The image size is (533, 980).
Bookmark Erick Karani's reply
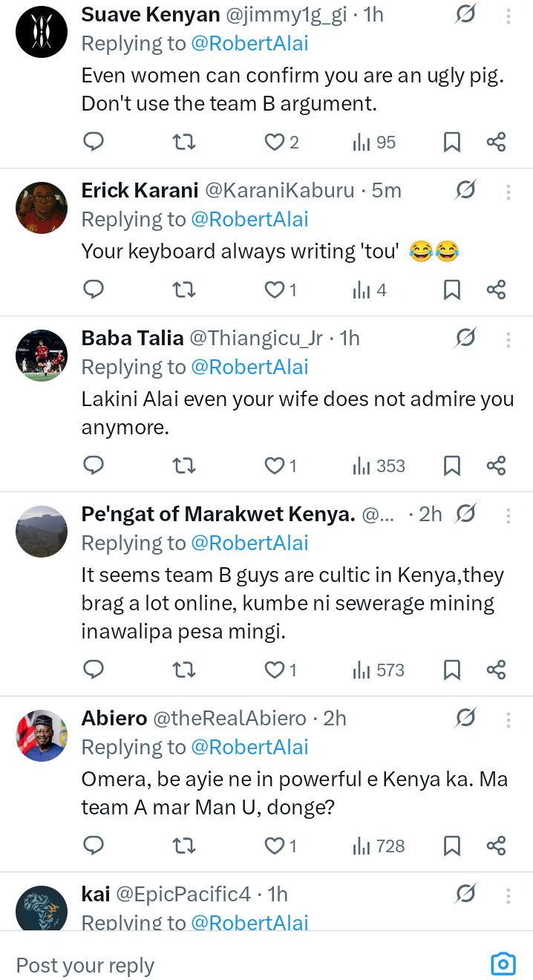[451, 290]
